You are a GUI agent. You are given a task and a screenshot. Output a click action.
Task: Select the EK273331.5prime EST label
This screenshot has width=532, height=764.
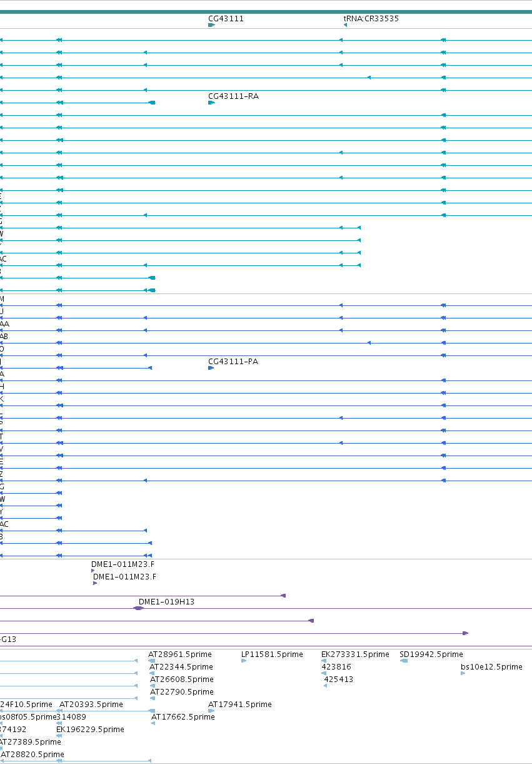pyautogui.click(x=355, y=654)
